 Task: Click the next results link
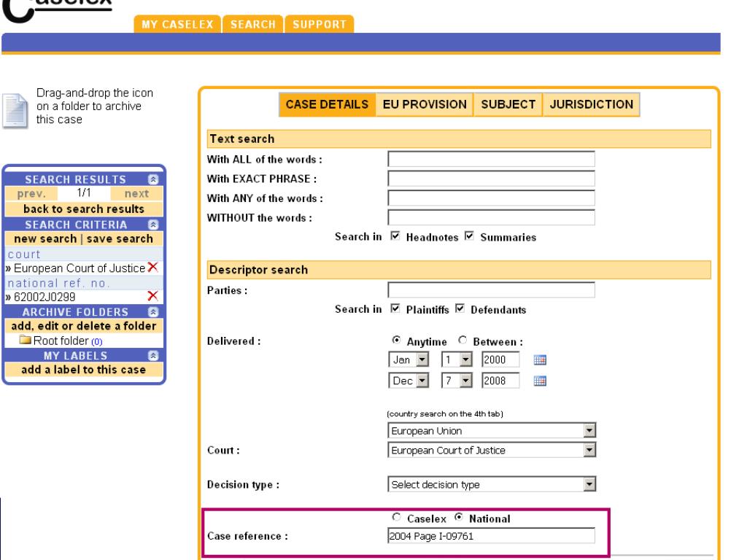click(x=136, y=194)
